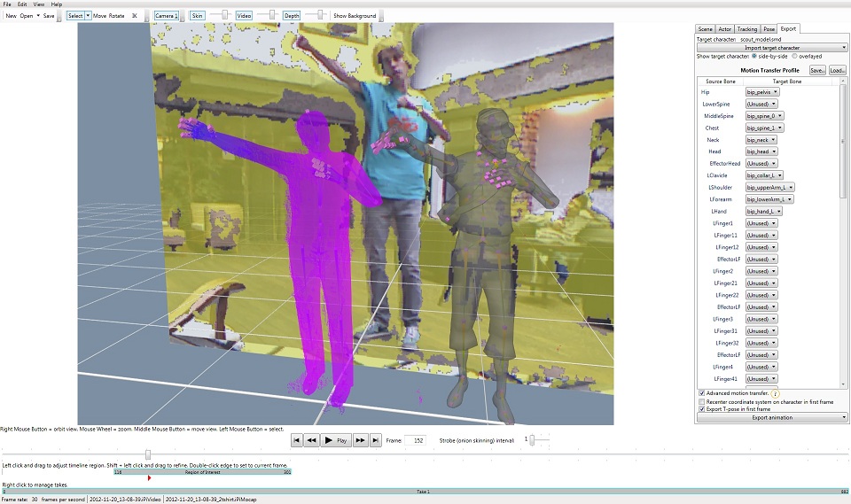The width and height of the screenshot is (851, 504).
Task: Click the IK tool in toolbar
Action: coord(135,16)
